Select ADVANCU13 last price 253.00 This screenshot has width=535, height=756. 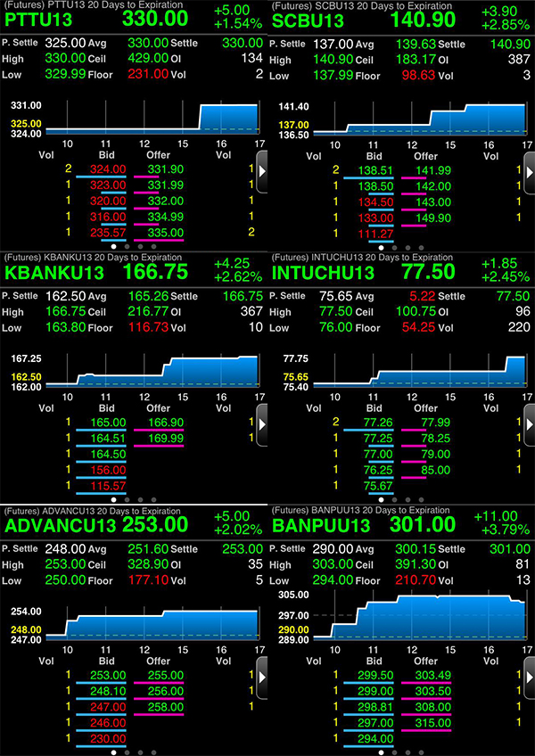tap(155, 524)
